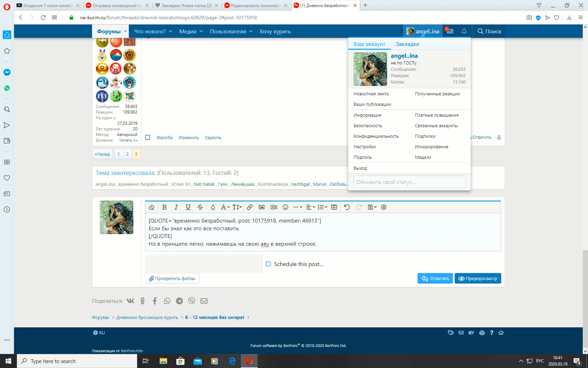The image size is (588, 368).
Task: Expand the Что нового? menu arrow
Action: (170, 31)
